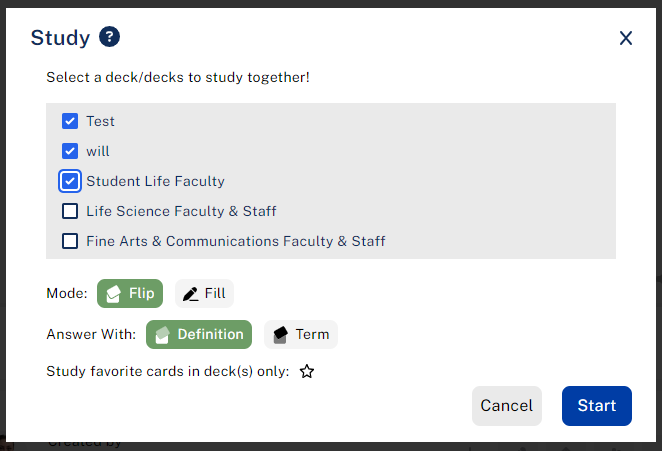Click the "Student Life Faculty" deck label
The image size is (662, 451).
155,181
